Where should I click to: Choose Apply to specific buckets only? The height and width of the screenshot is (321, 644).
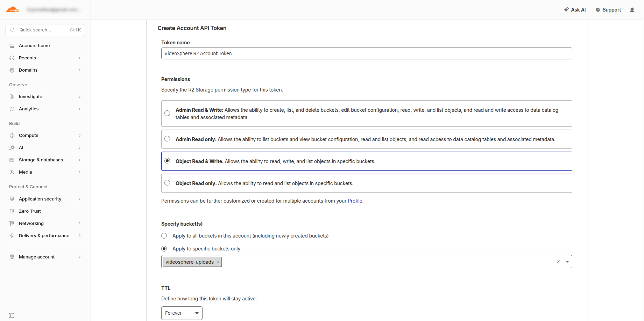tap(164, 249)
